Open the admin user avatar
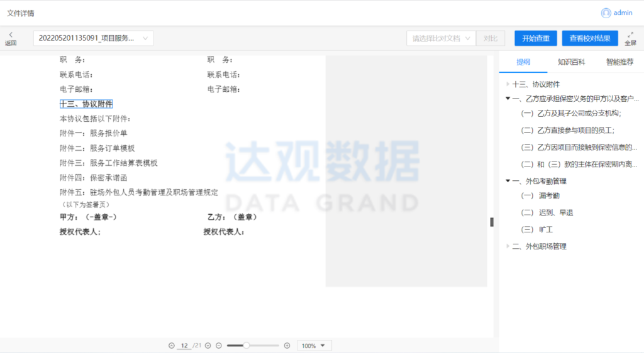 tap(606, 13)
